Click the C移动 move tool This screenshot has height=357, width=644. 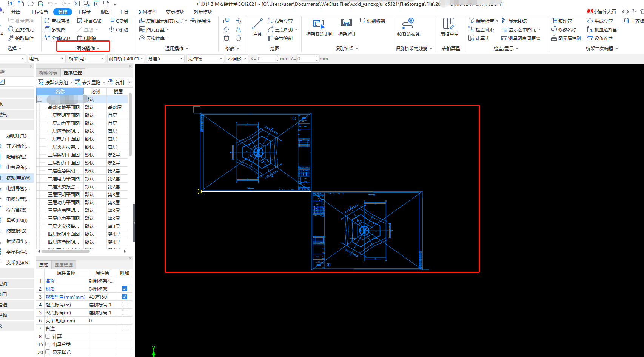point(119,29)
